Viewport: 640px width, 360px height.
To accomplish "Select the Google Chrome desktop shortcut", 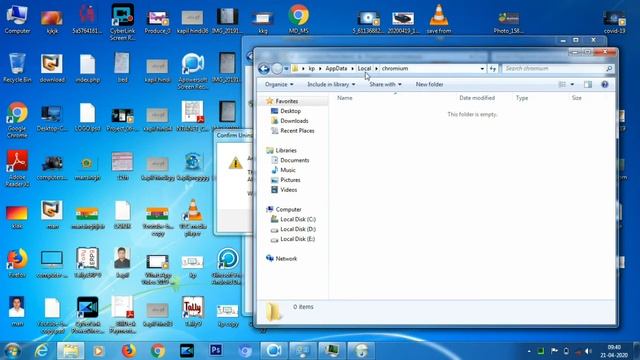I will pos(17,120).
